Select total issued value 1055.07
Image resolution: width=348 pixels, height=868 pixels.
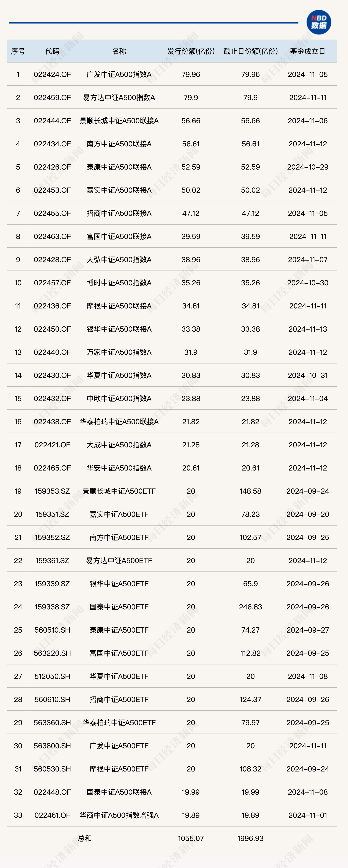click(191, 838)
